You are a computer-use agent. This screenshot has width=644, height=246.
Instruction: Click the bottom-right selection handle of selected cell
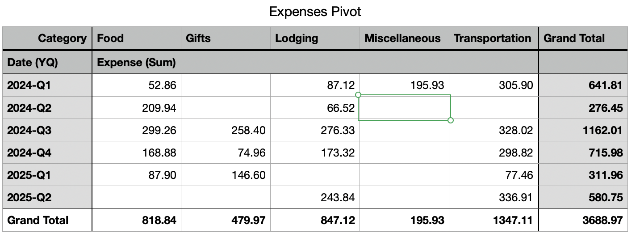pos(450,120)
